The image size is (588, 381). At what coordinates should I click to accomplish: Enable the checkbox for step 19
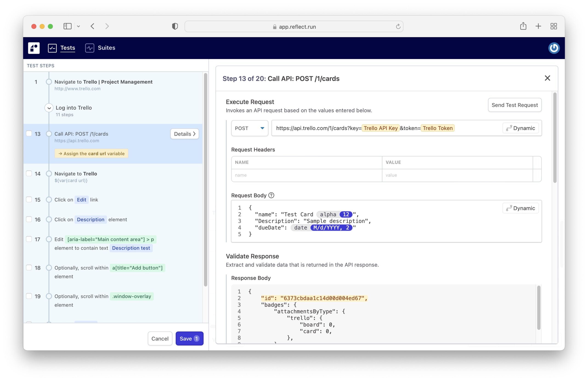[29, 296]
